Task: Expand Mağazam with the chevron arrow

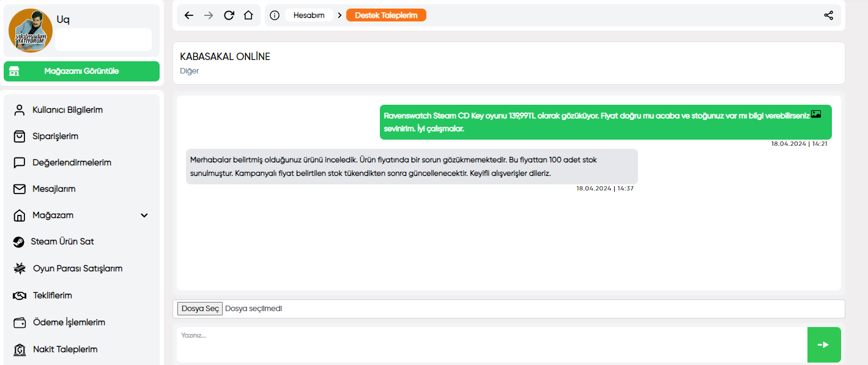Action: pyautogui.click(x=144, y=216)
